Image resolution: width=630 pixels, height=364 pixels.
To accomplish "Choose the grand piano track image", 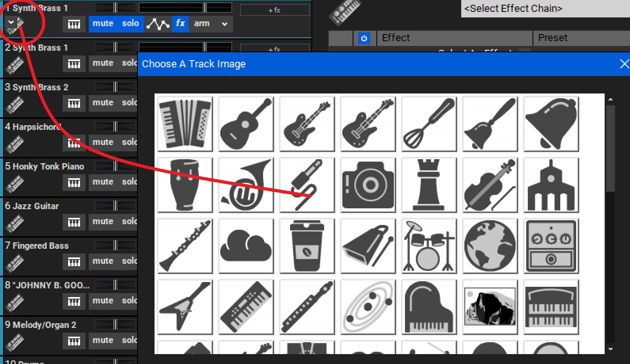I will pyautogui.click(x=429, y=307).
